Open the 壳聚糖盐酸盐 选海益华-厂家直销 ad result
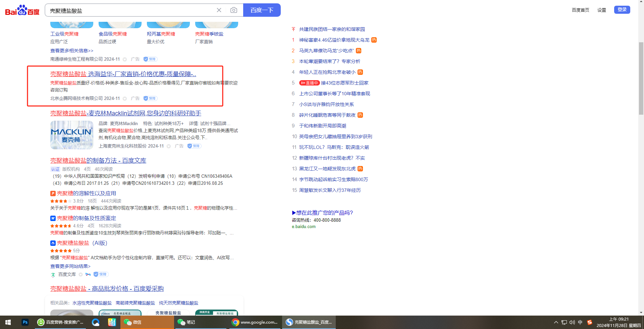The width and height of the screenshot is (644, 329). coord(123,74)
